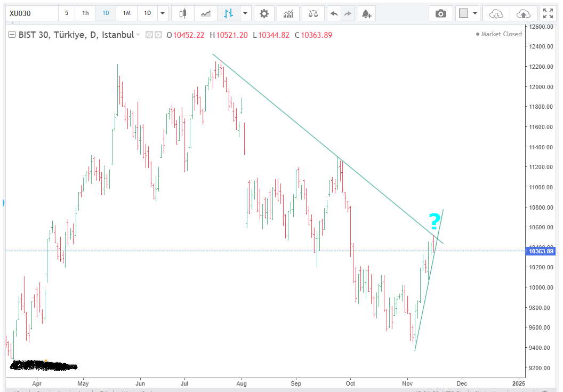Take a chart snapshot with the camera
Viewport: 563px width, 392px height.
click(441, 13)
